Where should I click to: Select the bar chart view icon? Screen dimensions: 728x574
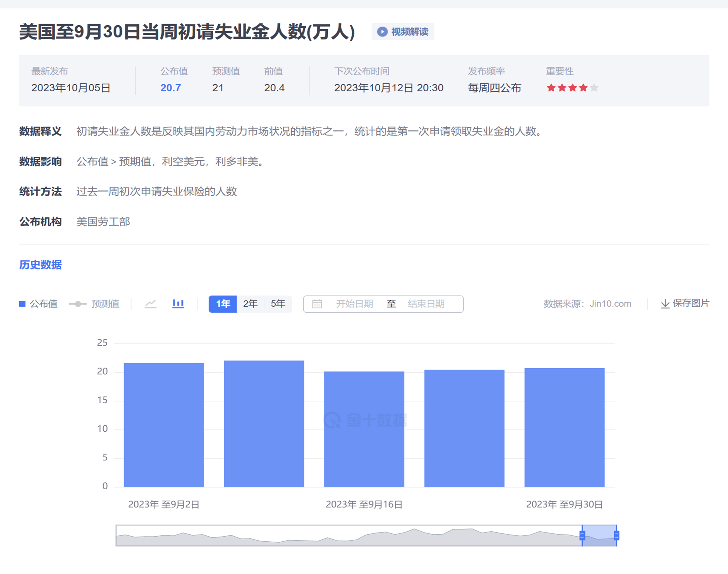[x=178, y=304]
